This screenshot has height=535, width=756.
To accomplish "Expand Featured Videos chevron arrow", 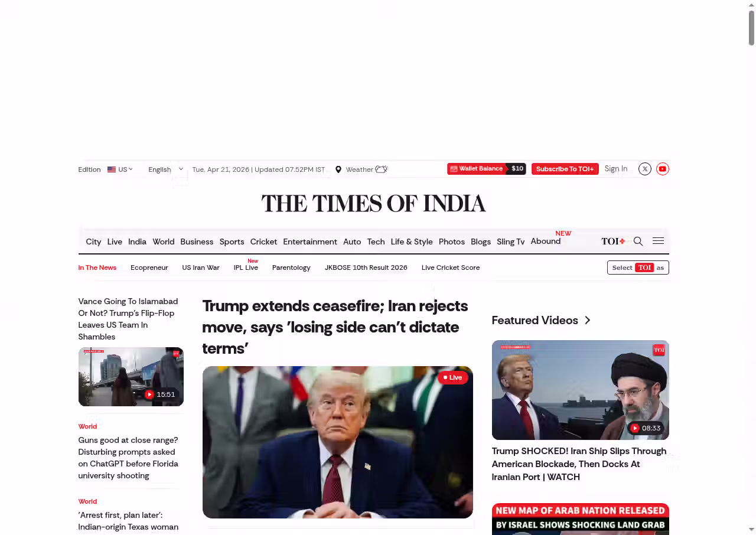I will [587, 320].
